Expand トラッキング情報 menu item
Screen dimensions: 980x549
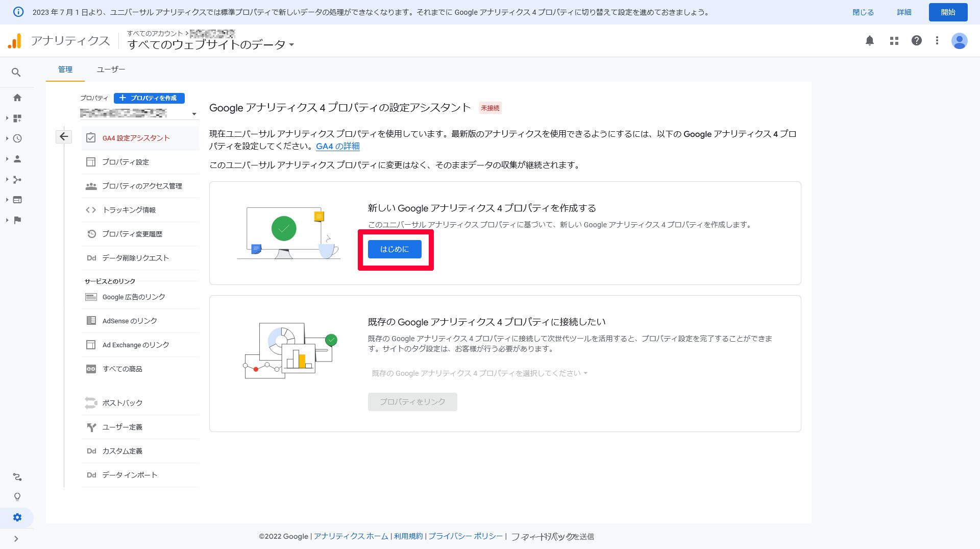pyautogui.click(x=140, y=210)
